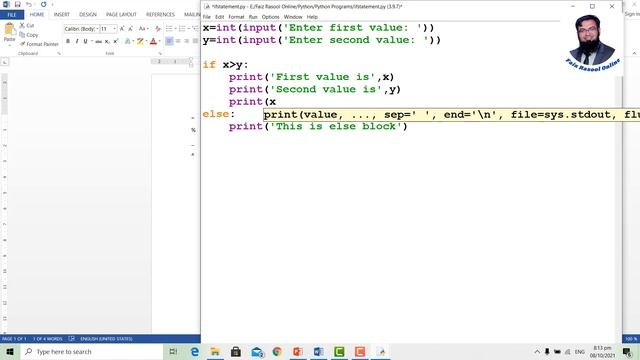Click Grow Font icon in Word ribbon
Screen dimensions: 640x360
pos(122,29)
